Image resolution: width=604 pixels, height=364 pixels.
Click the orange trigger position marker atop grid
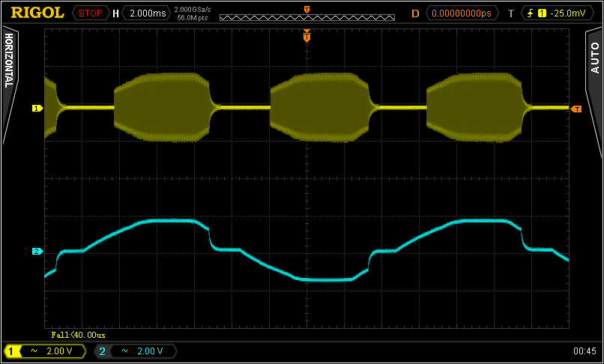coord(306,36)
